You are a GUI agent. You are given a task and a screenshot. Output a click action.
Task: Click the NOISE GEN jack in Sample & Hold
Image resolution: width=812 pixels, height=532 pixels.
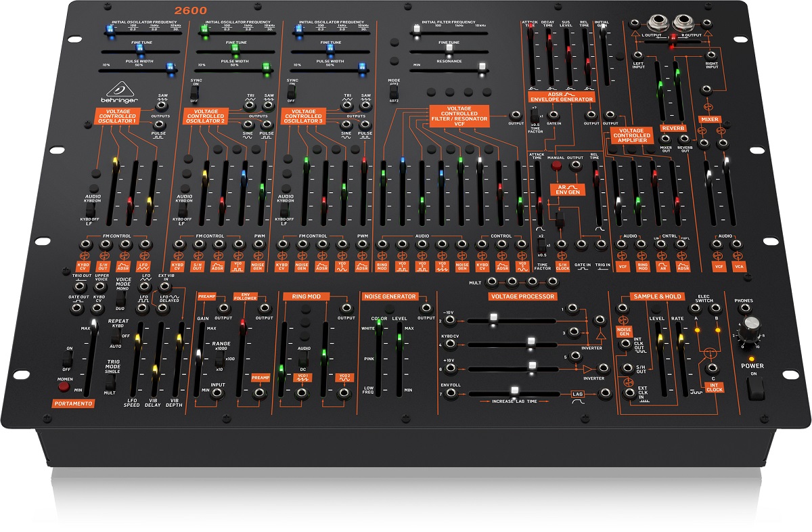click(623, 308)
